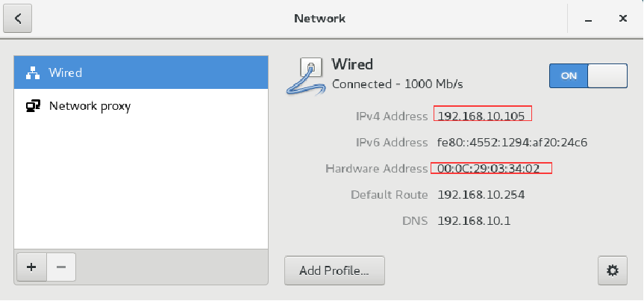The image size is (644, 301).
Task: Remove connection with the minus button
Action: point(61,267)
